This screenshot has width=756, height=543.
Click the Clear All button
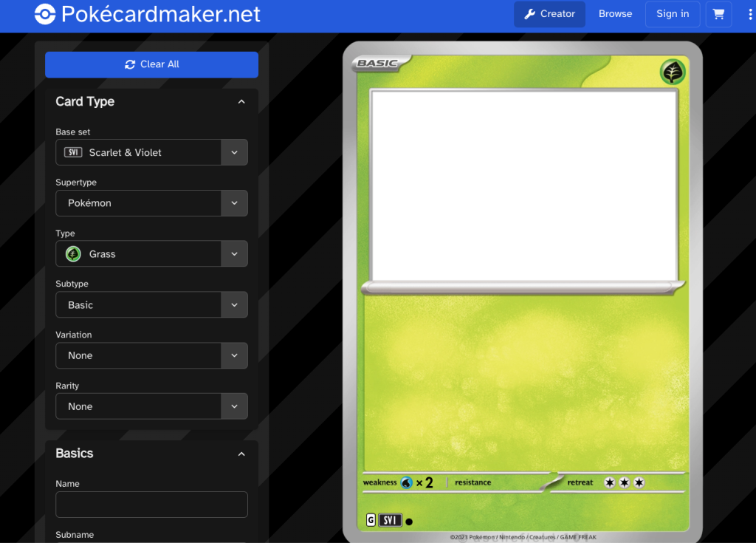tap(152, 64)
